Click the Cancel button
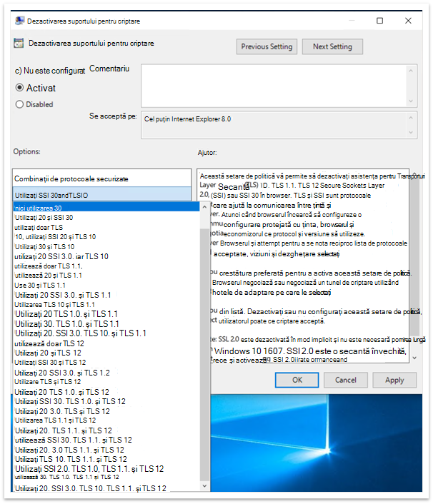Image resolution: width=433 pixels, height=504 pixels. pos(346,380)
